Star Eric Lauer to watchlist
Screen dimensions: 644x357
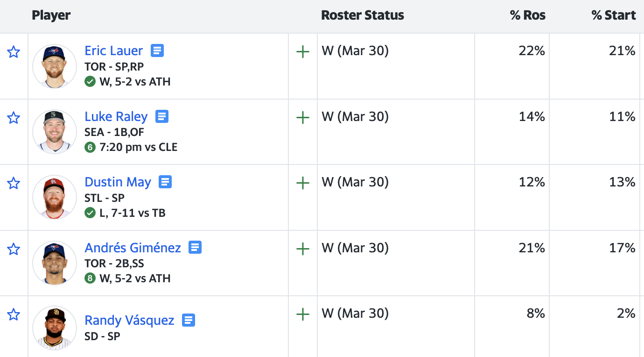14,52
